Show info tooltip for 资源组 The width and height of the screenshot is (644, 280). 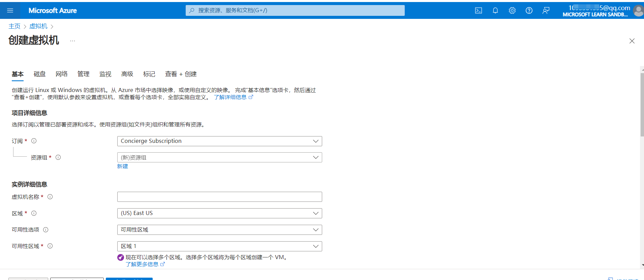tap(58, 157)
